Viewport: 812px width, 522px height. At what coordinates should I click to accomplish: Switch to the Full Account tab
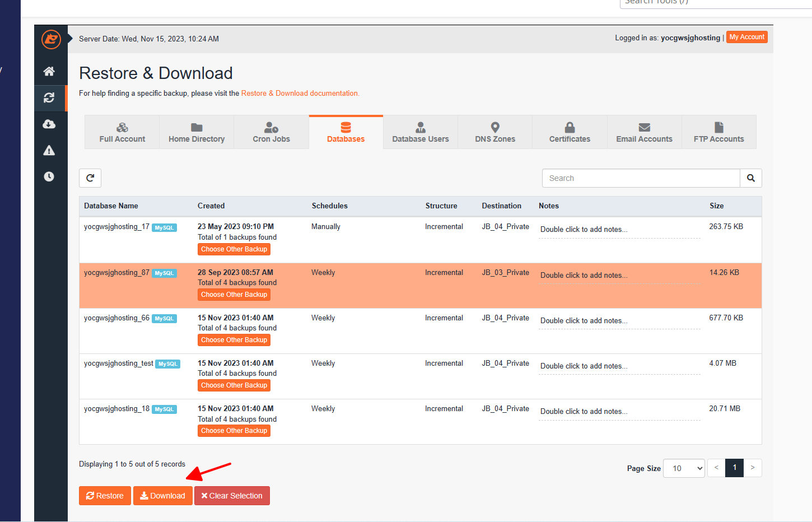click(122, 132)
